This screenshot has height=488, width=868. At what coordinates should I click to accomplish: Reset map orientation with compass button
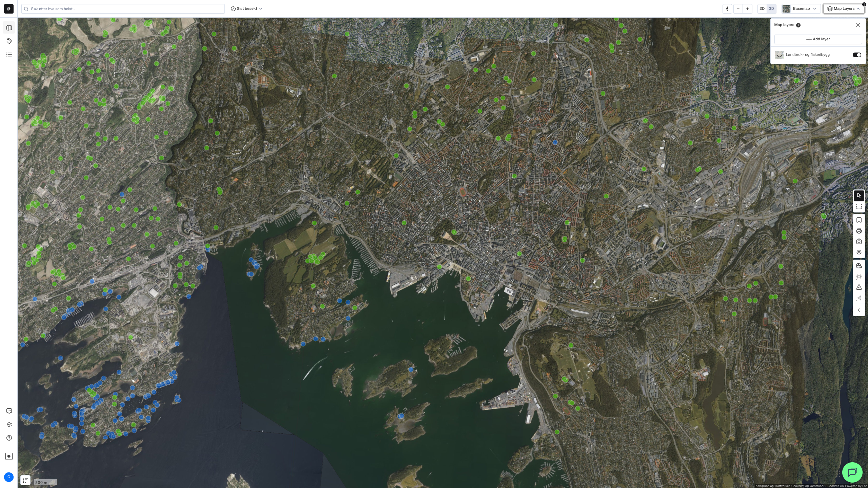click(727, 9)
